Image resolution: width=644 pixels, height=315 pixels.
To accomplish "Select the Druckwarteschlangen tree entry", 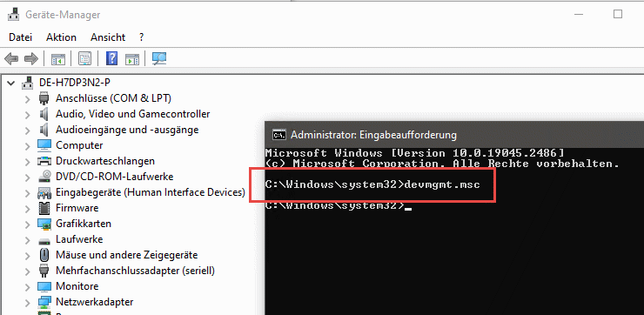I will [105, 161].
